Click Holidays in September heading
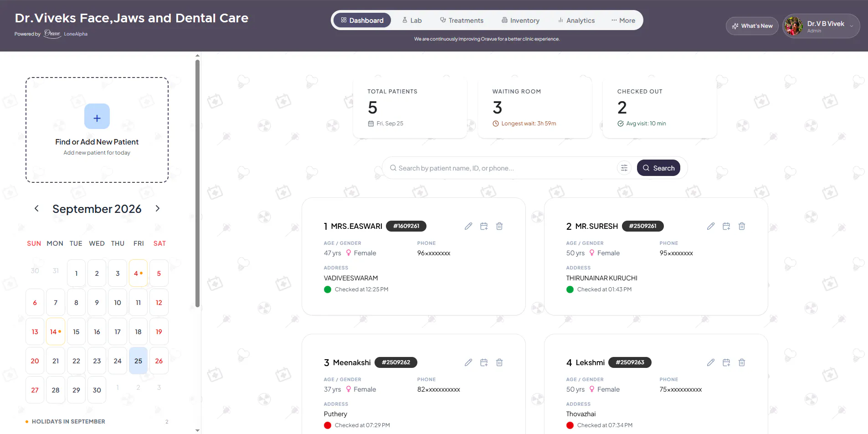The height and width of the screenshot is (434, 868). pos(68,422)
